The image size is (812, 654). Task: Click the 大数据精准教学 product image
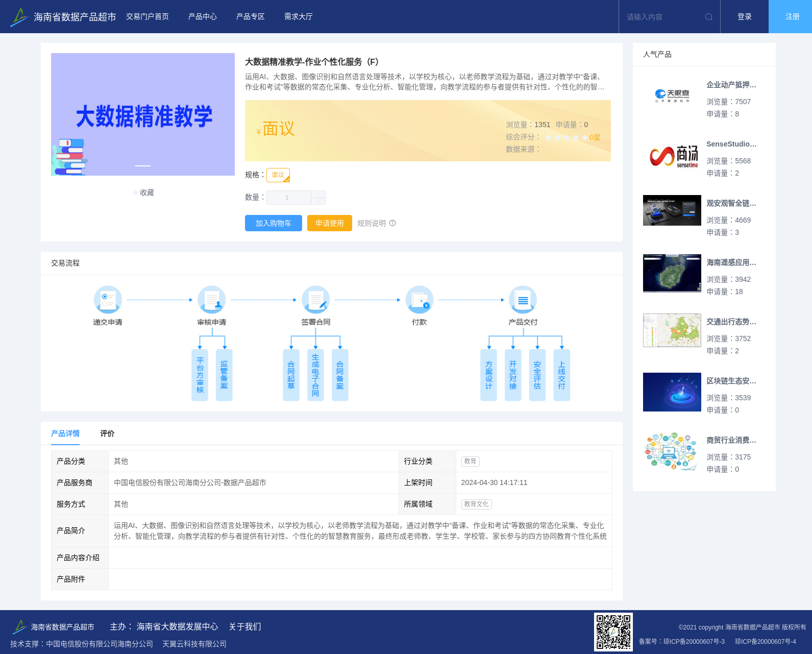(143, 114)
